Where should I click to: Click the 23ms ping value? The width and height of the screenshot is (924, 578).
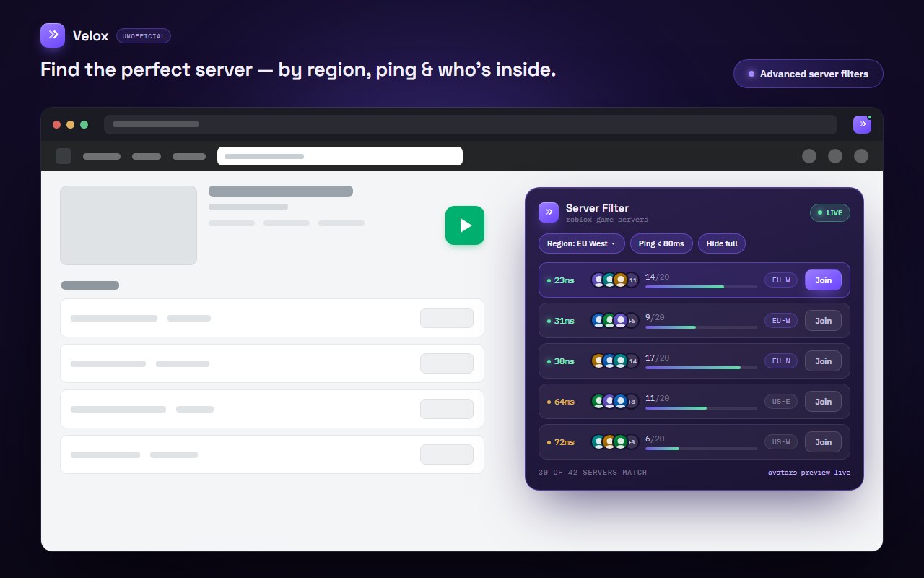565,280
